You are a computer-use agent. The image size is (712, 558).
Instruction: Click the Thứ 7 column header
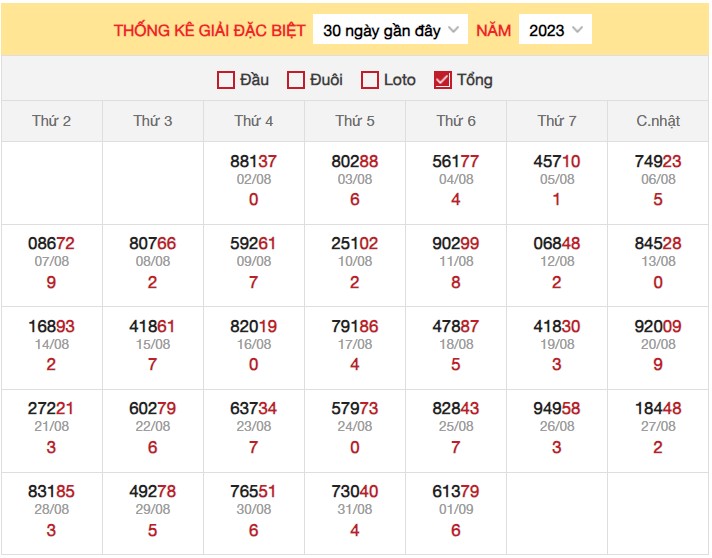(557, 121)
